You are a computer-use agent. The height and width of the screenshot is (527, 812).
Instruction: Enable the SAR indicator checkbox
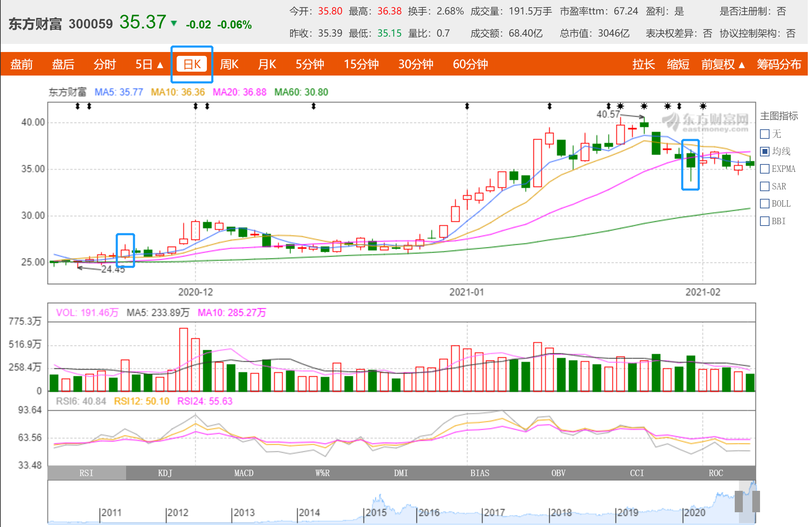point(765,186)
